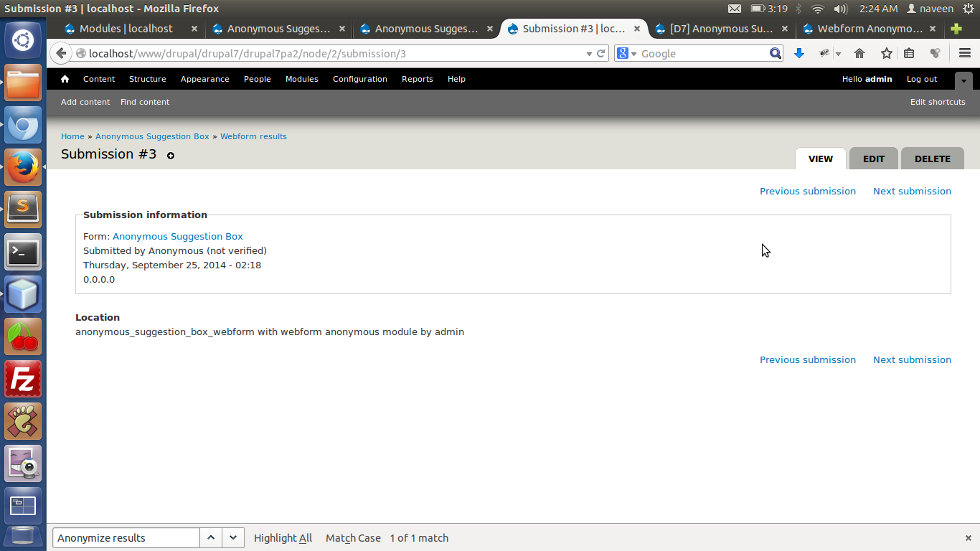
Task: Select the View tab of submission
Action: 821,159
